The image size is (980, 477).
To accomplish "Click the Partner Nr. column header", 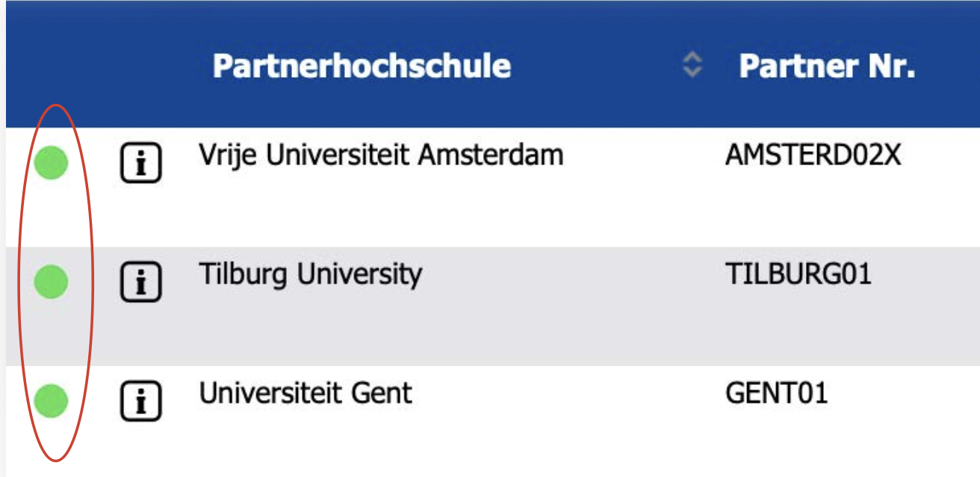I will tap(827, 66).
